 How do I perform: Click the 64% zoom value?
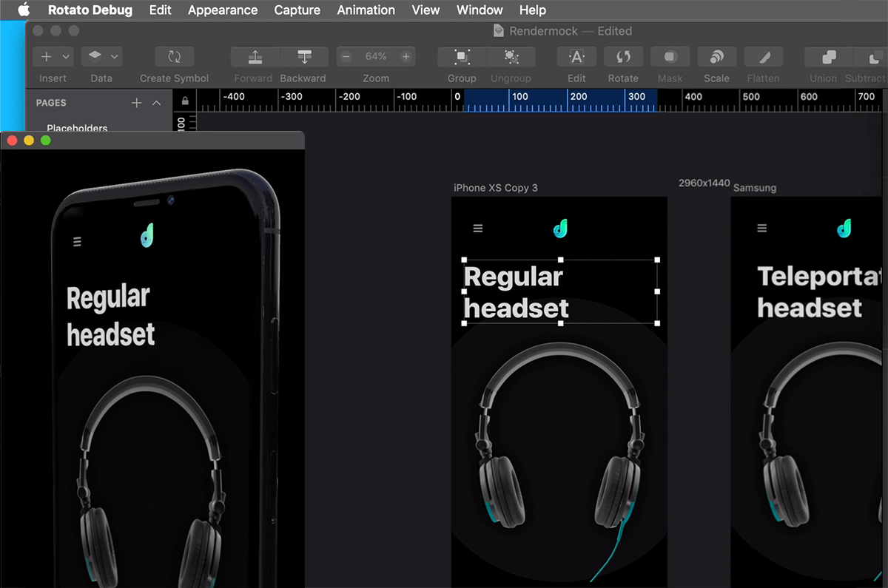coord(376,56)
